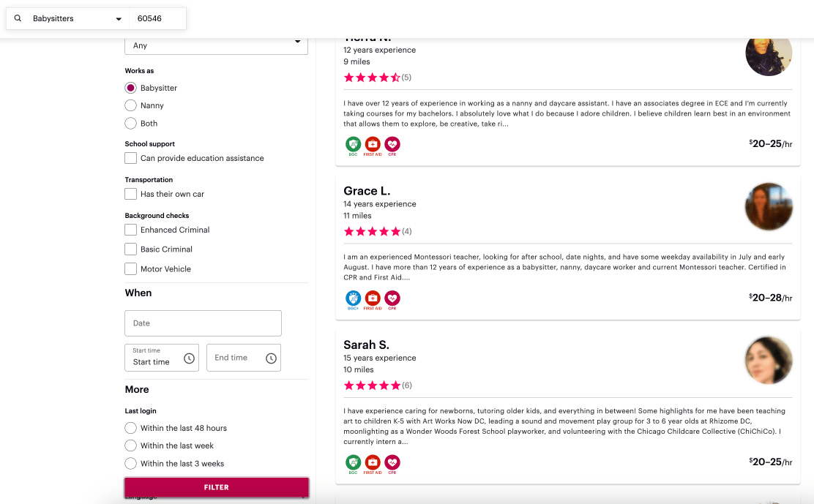Viewport: 814px width, 504px height.
Task: Click the half star in Herru N.'s rating
Action: tap(394, 77)
